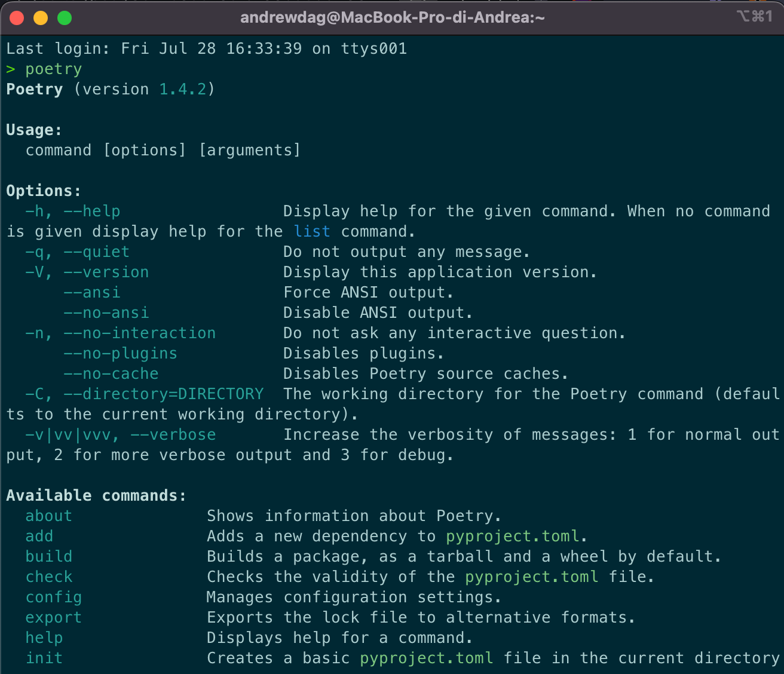Click 'Builds a package' description line
This screenshot has height=674, width=784.
click(464, 556)
